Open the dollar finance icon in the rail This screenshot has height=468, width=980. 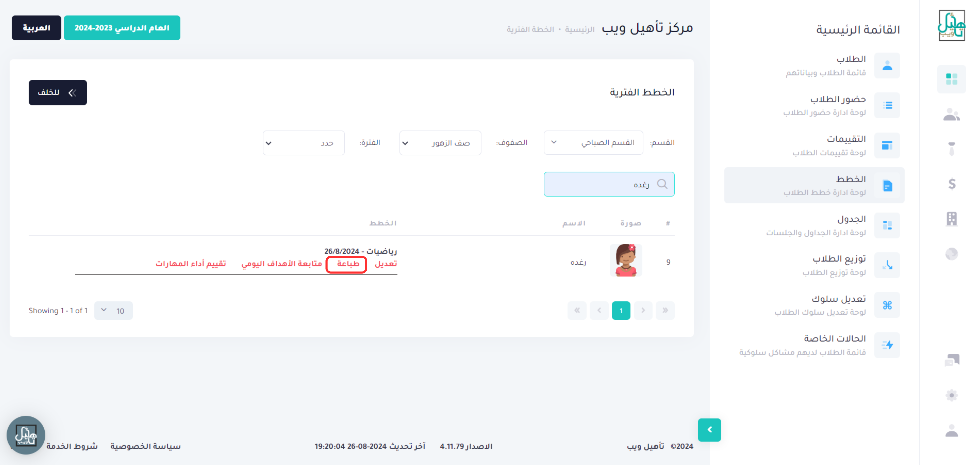[952, 184]
